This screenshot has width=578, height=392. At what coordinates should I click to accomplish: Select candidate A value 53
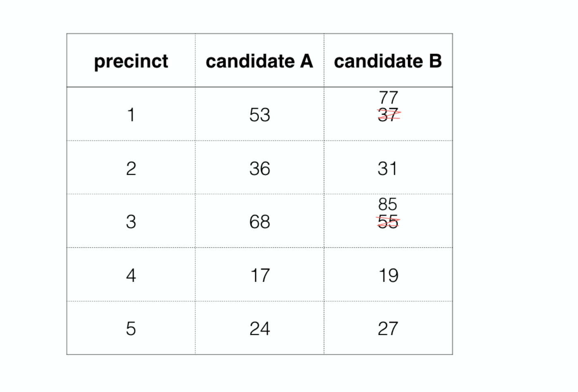point(260,115)
